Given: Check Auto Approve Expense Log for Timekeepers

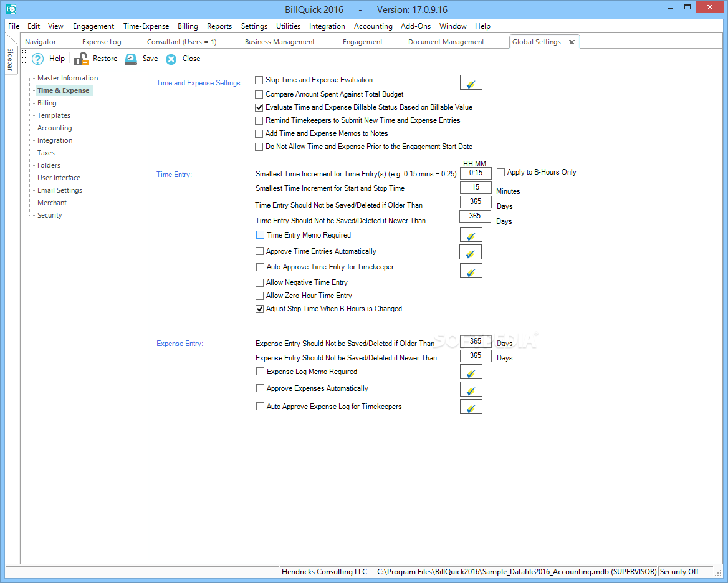Looking at the screenshot, I should pyautogui.click(x=260, y=407).
